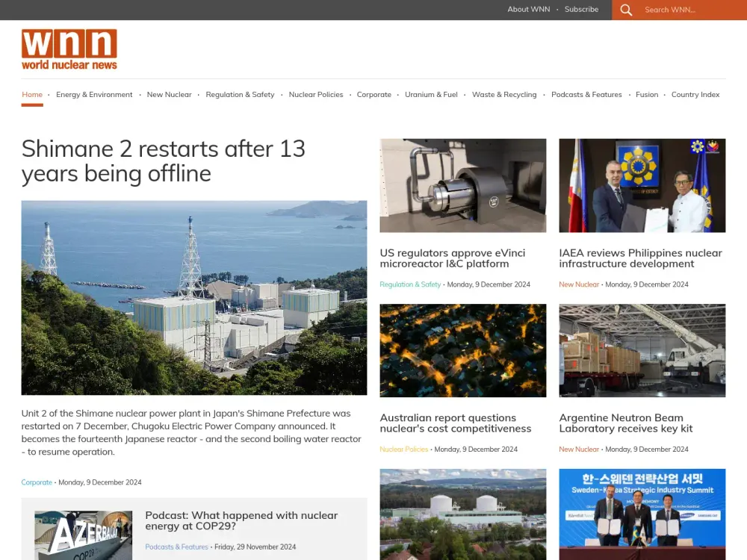Image resolution: width=747 pixels, height=560 pixels.
Task: Open the Australian cost competitiveness article
Action: (x=456, y=423)
